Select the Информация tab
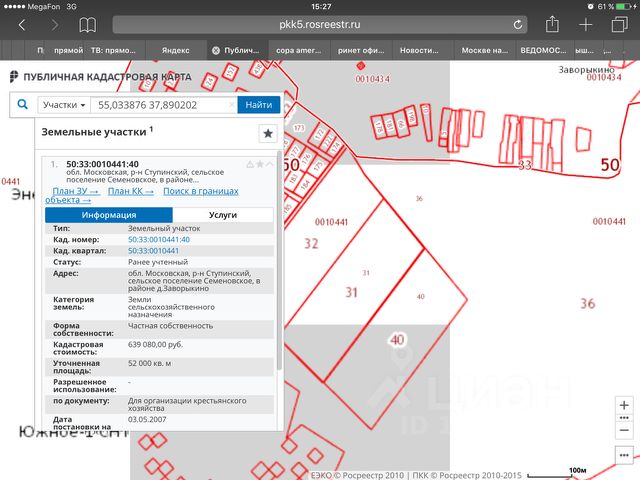Viewport: 640px width, 480px height. pyautogui.click(x=109, y=215)
